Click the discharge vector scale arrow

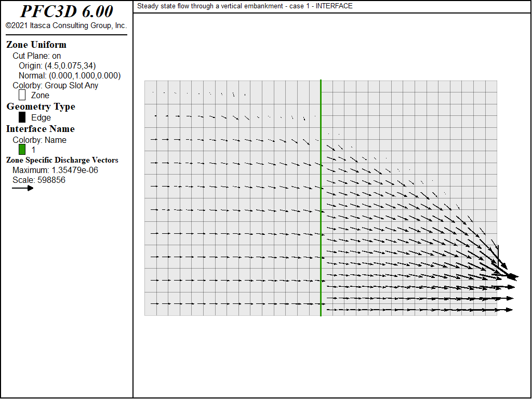[x=23, y=188]
